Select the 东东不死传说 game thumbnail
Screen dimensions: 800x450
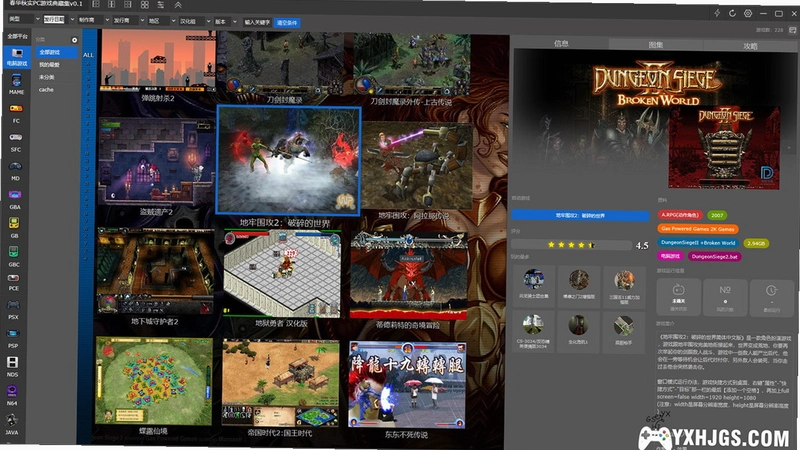(407, 385)
